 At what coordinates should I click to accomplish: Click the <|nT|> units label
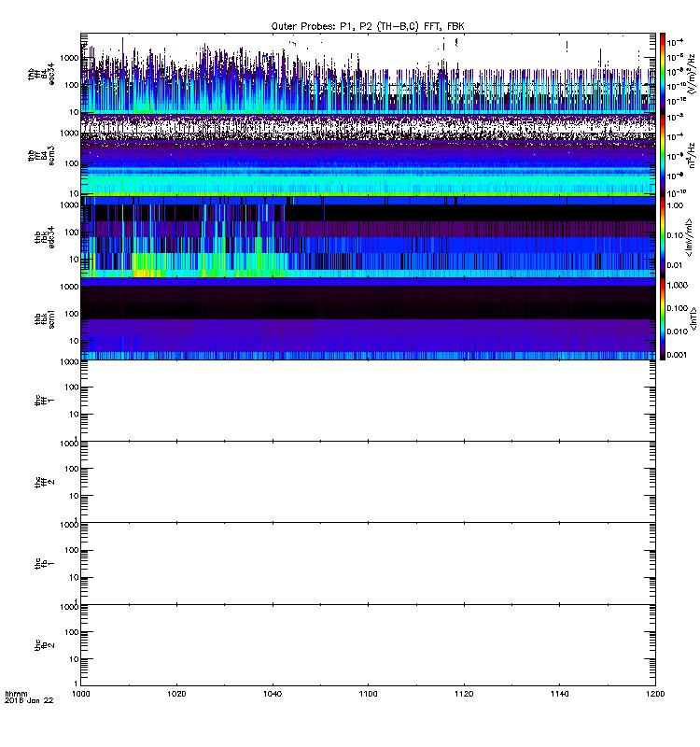pos(693,318)
